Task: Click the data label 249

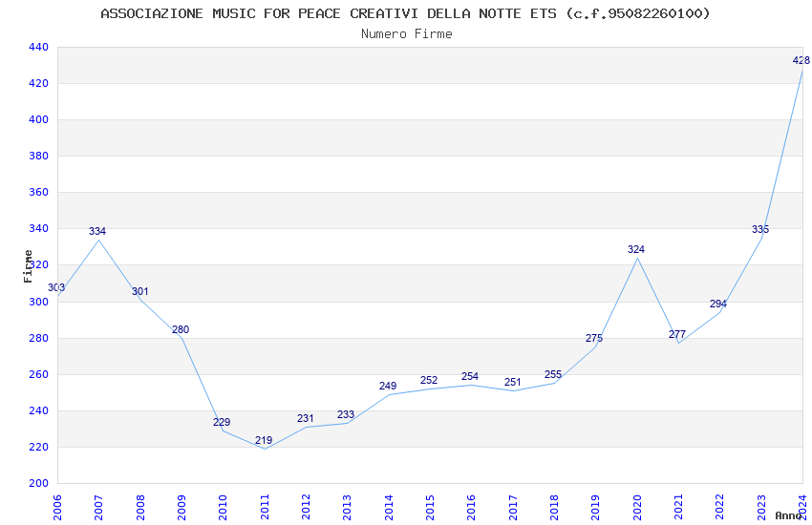Action: coord(388,386)
